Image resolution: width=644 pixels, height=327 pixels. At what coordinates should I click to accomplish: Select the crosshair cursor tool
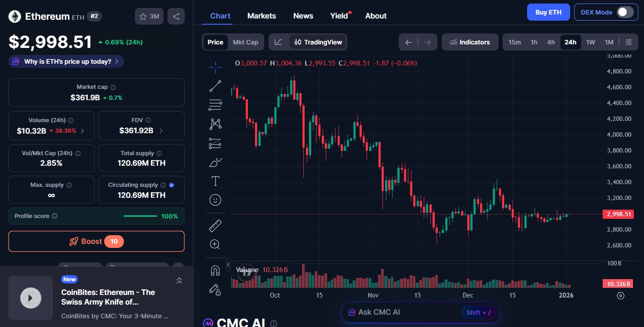(x=215, y=67)
